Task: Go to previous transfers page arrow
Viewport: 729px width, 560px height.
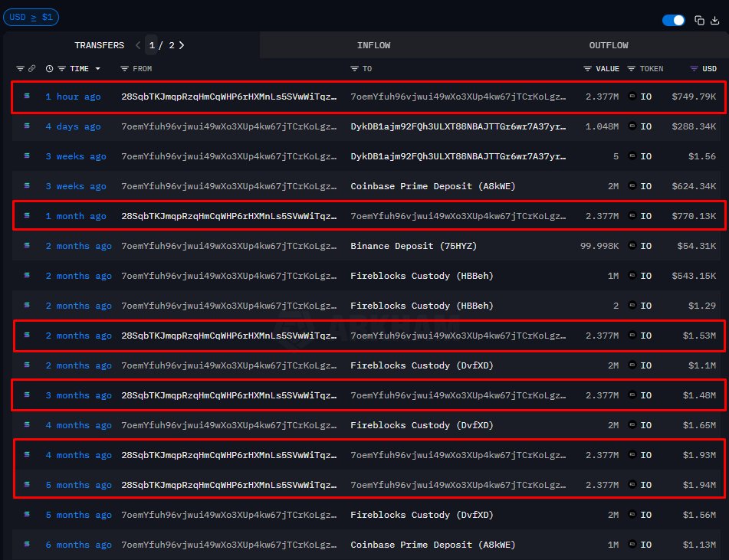Action: (x=138, y=45)
